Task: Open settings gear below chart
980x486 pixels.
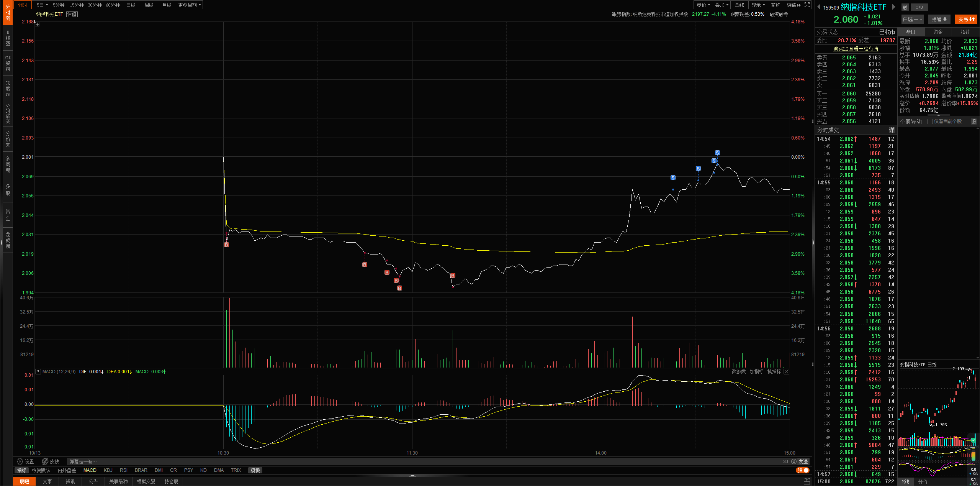Action: [20, 461]
